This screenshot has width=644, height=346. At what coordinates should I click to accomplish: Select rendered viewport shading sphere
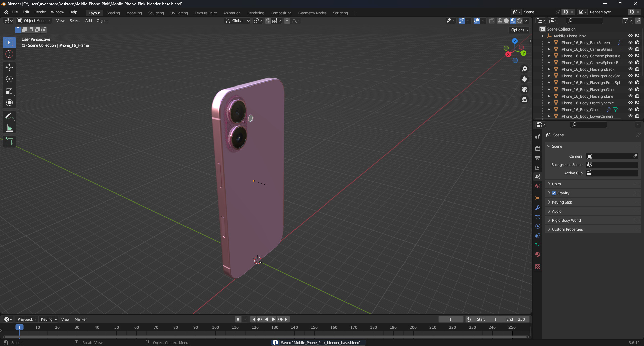(x=519, y=21)
